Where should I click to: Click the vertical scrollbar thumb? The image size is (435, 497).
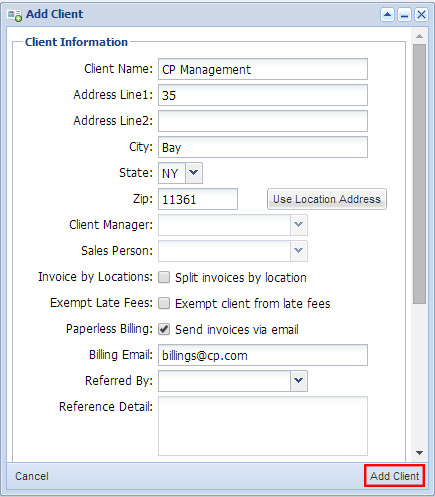[x=419, y=174]
